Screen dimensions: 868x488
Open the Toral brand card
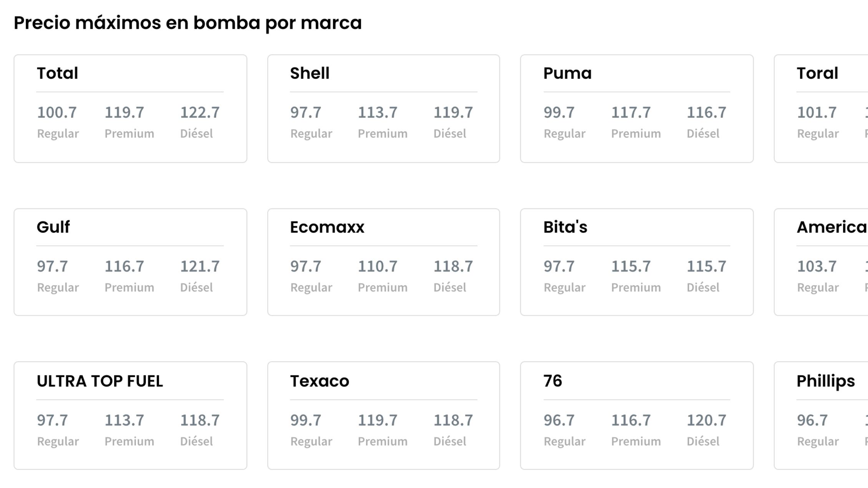point(817,73)
